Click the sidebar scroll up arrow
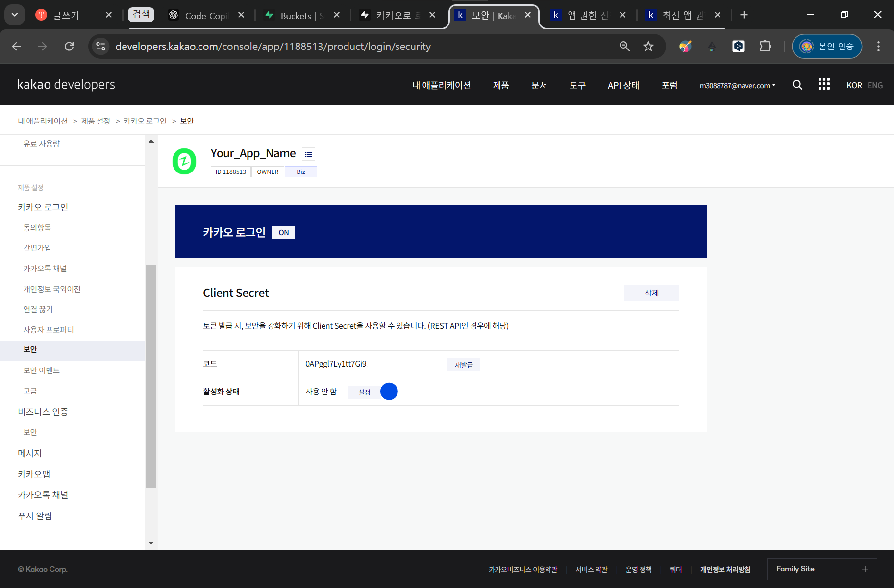Viewport: 894px width, 588px height. pyautogui.click(x=151, y=141)
